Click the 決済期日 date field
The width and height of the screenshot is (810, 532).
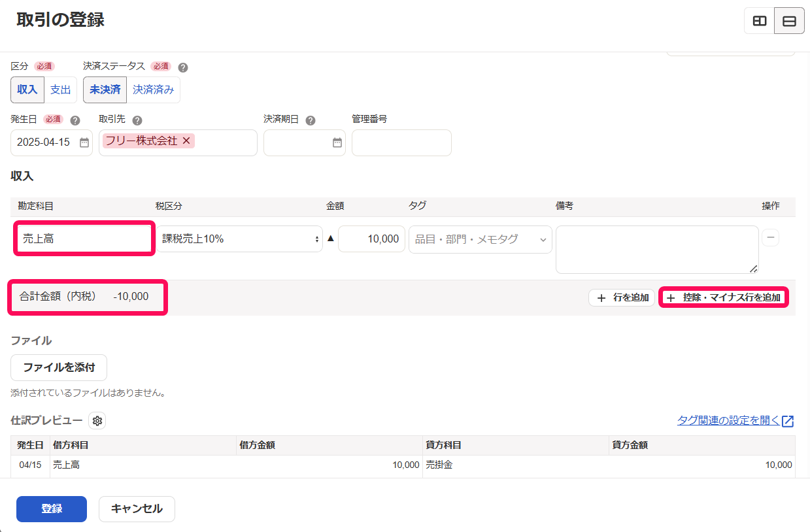click(x=305, y=142)
